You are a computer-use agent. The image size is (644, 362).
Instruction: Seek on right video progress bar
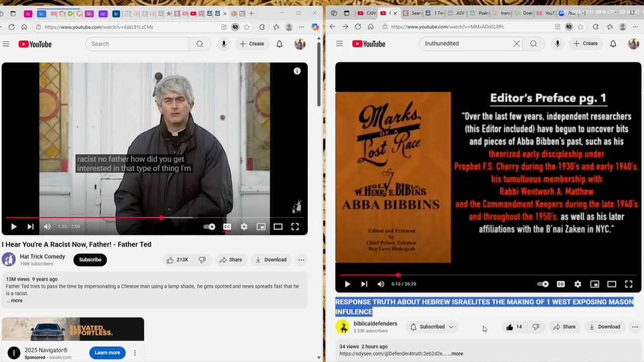point(488,275)
